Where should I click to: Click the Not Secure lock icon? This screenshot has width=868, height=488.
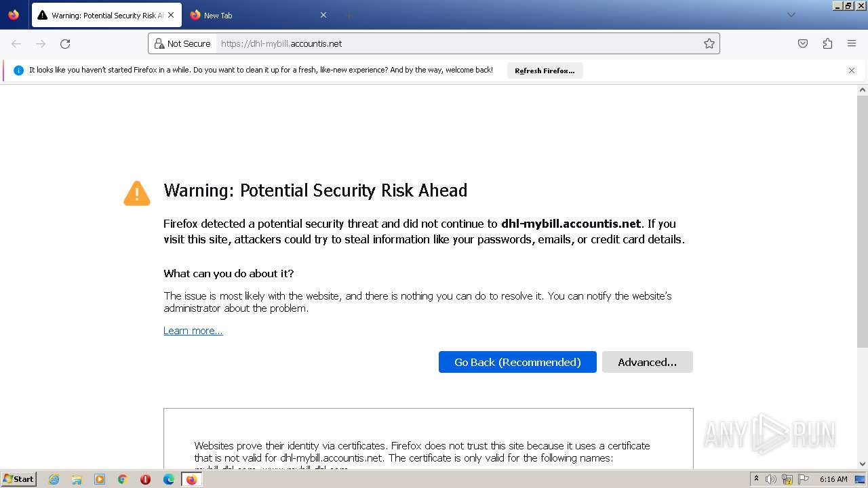[159, 44]
